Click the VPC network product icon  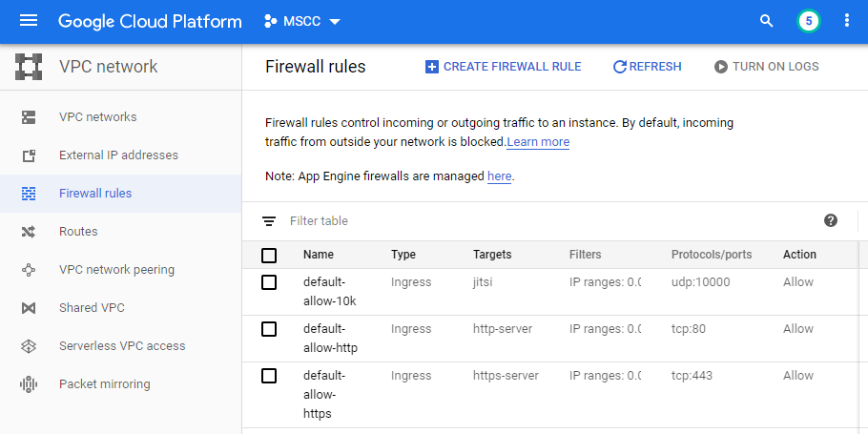pos(29,67)
